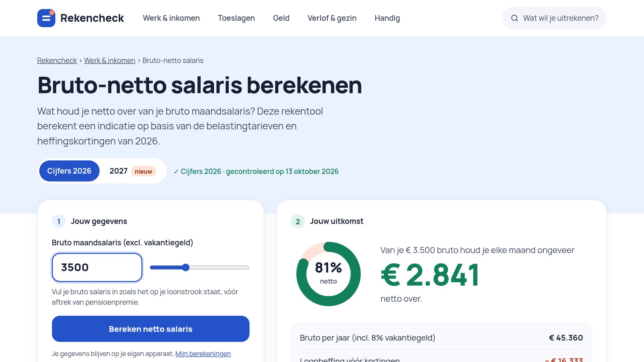Select the Cijfers 2026 toggle

click(x=69, y=171)
